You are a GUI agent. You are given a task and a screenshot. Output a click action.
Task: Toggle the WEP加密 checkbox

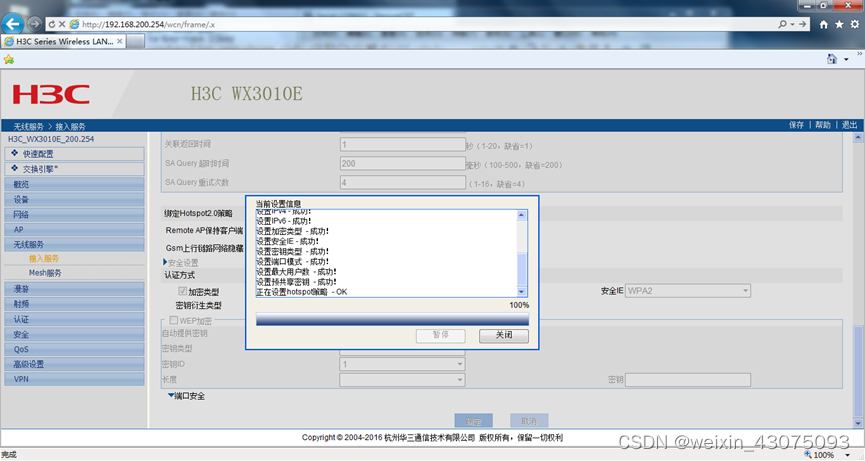pyautogui.click(x=174, y=320)
